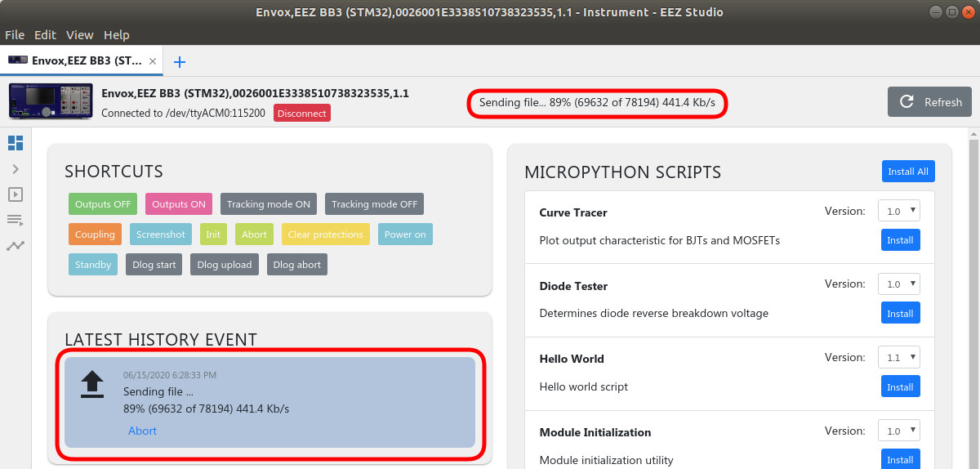
Task: Click the vertical scrollbar on the right
Action: [x=973, y=299]
